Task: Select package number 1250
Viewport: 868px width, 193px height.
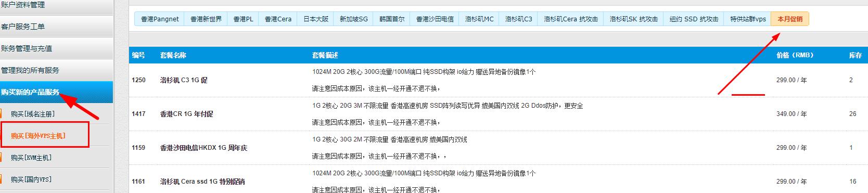Action: coord(138,80)
